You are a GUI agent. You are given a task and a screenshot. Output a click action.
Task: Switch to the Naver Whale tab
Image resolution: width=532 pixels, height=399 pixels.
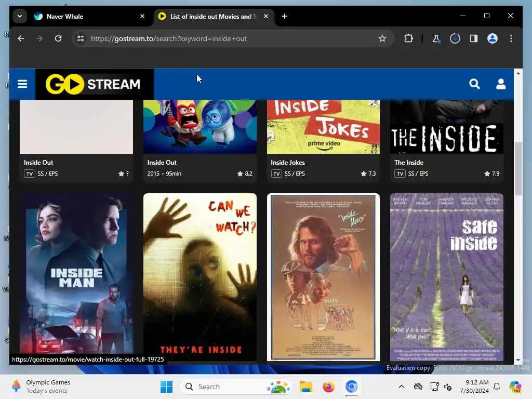point(88,16)
